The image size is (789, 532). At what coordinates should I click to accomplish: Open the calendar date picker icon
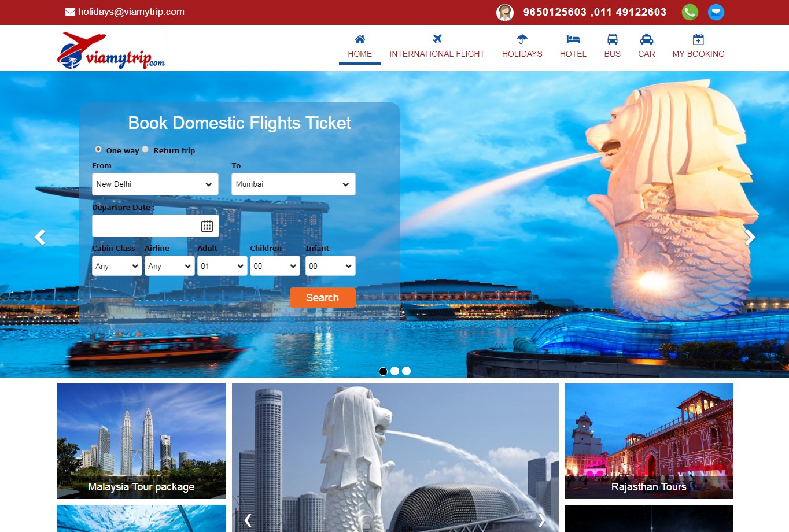pos(207,226)
